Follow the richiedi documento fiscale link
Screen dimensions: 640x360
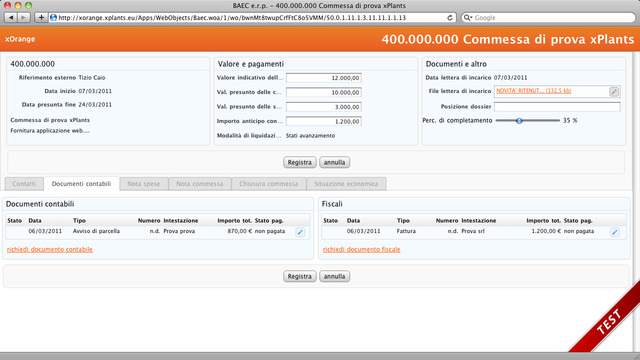point(362,249)
